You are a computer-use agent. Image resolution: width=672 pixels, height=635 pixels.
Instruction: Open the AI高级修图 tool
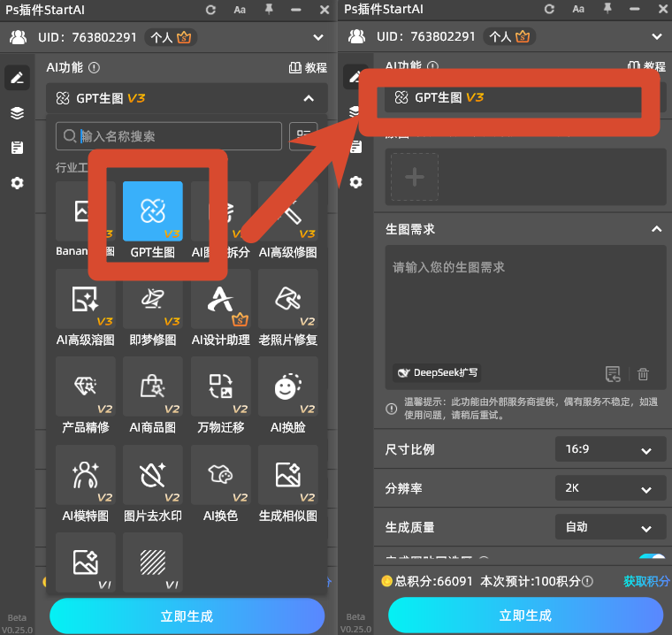tap(288, 211)
